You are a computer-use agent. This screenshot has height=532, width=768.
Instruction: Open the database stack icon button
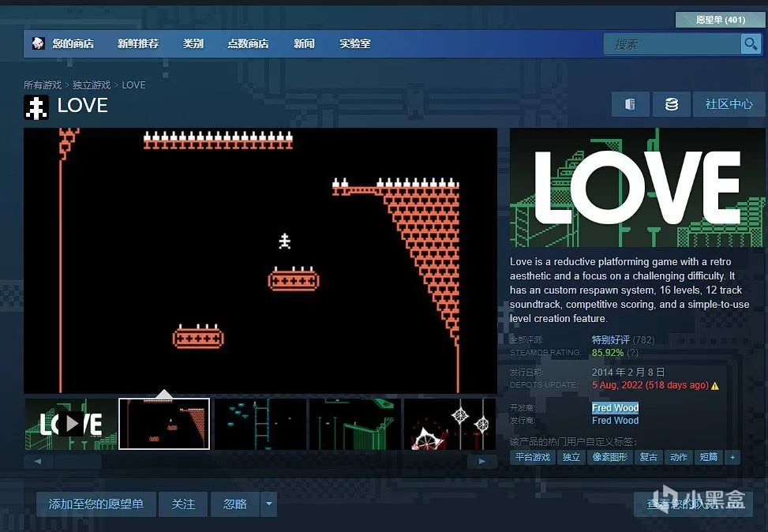coord(671,104)
